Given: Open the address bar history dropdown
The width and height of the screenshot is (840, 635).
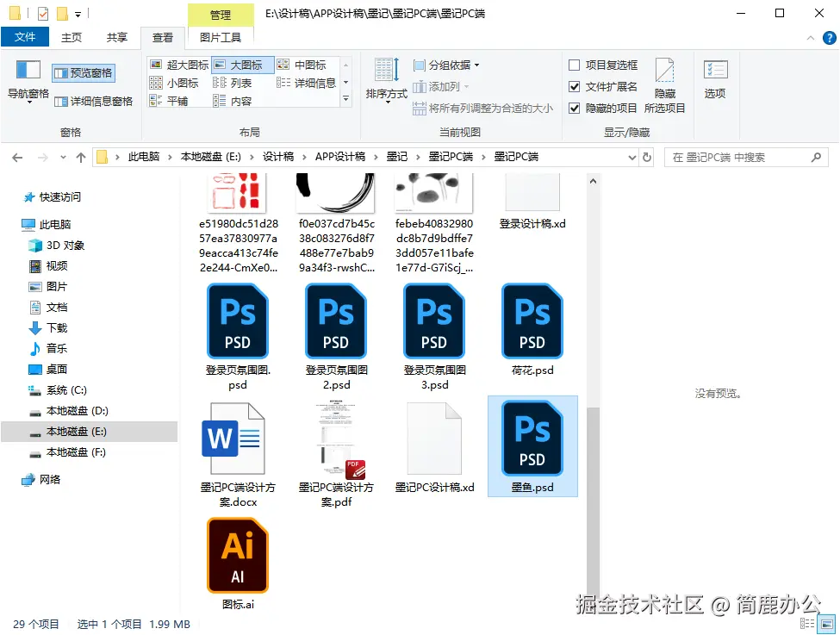Looking at the screenshot, I should [632, 157].
